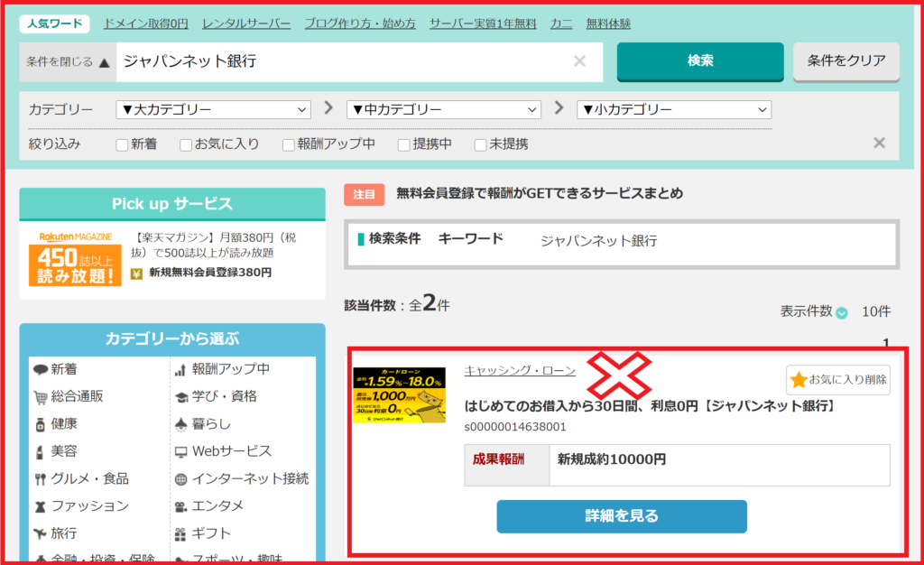Image resolution: width=924 pixels, height=565 pixels.
Task: Open the キャッシング・ローン category link
Action: [520, 371]
